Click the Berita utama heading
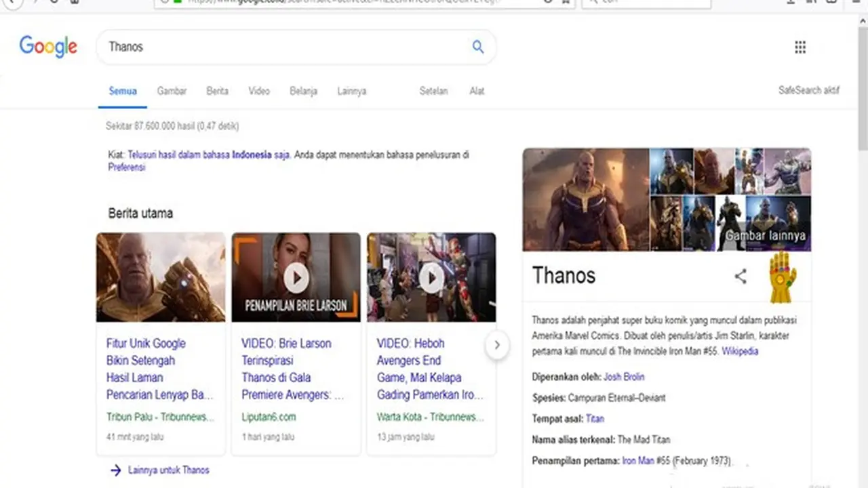The height and width of the screenshot is (488, 868). (140, 213)
